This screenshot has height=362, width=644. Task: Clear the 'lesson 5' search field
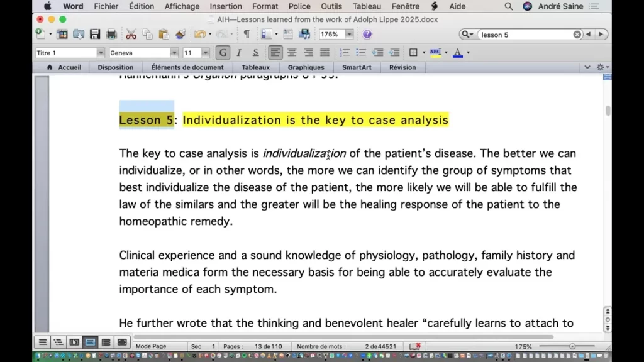[x=577, y=35]
